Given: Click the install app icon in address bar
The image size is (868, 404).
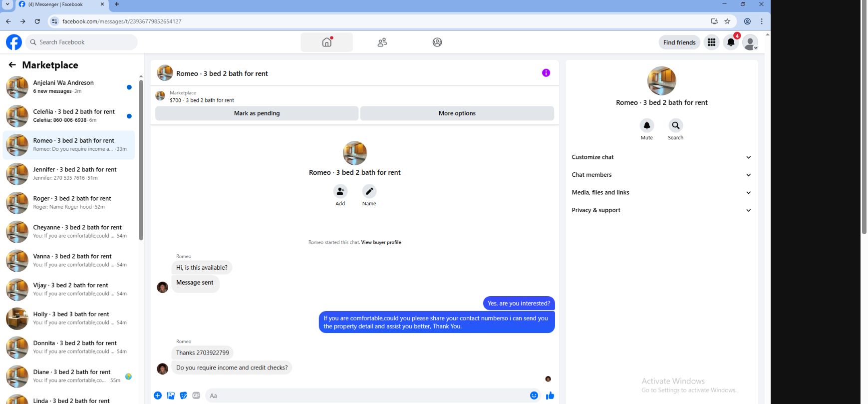Looking at the screenshot, I should point(714,21).
